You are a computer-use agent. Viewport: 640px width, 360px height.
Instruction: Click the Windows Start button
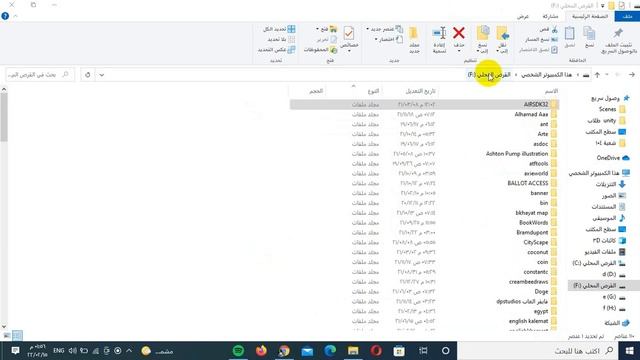click(x=629, y=351)
